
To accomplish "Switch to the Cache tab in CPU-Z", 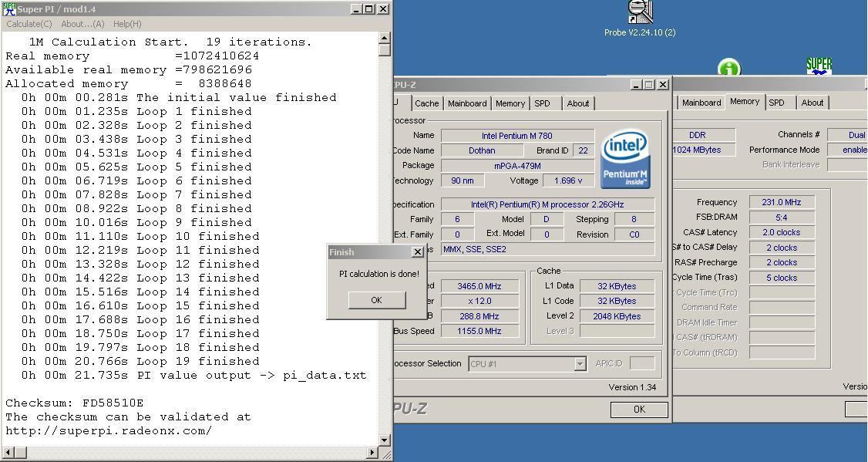I will 427,103.
